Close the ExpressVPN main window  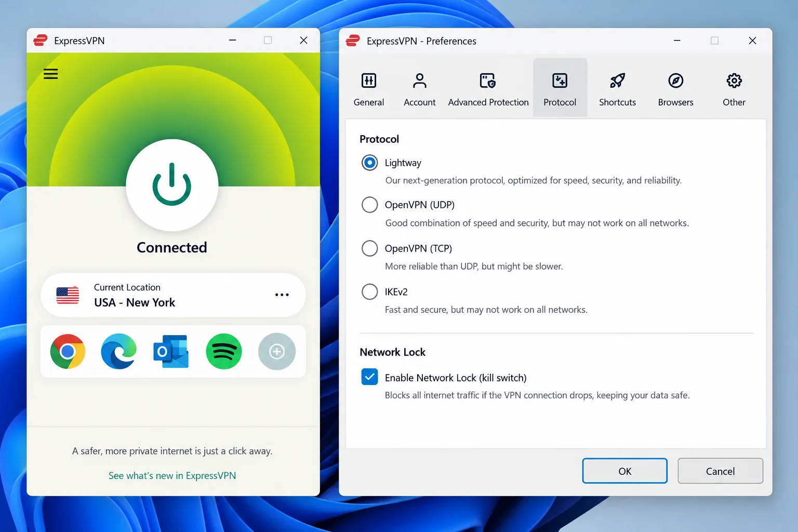pos(303,41)
